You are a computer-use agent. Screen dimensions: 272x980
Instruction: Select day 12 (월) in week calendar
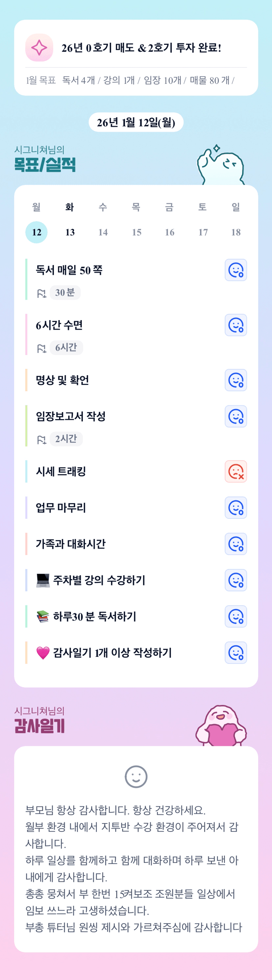[x=37, y=232]
